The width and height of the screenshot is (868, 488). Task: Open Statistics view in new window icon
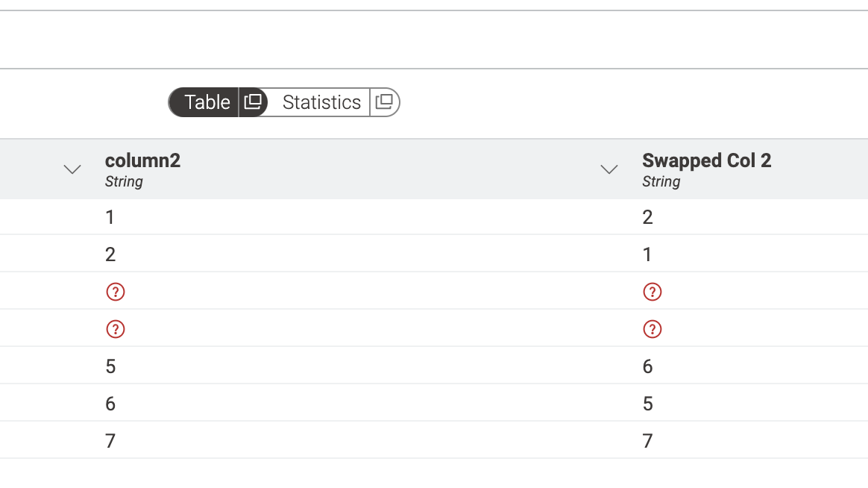[x=384, y=102]
